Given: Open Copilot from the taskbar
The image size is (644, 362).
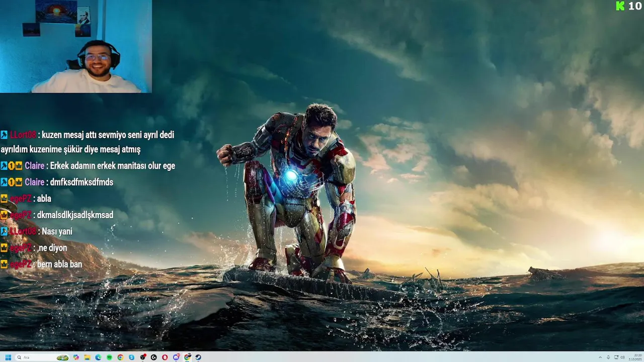Looking at the screenshot, I should click(x=76, y=357).
